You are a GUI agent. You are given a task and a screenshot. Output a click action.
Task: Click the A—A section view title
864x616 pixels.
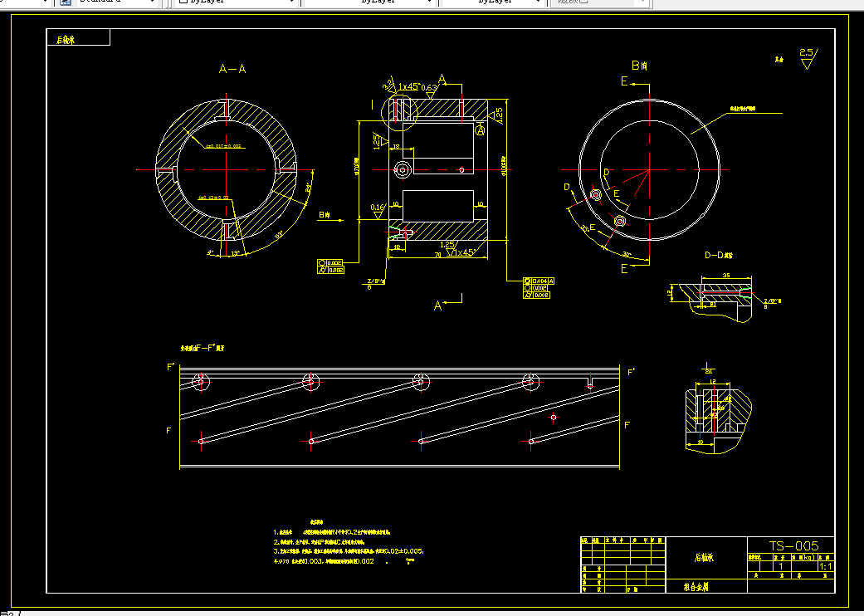[x=232, y=69]
